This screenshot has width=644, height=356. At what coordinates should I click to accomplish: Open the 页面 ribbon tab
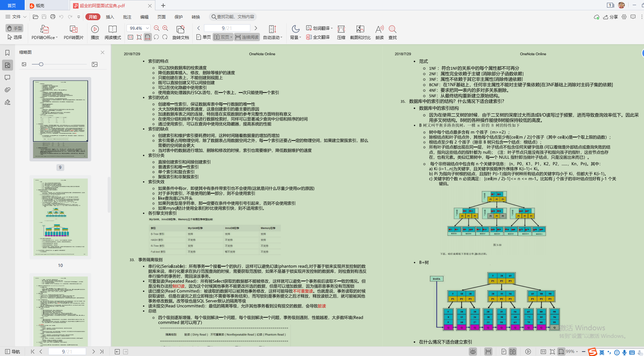tap(162, 17)
